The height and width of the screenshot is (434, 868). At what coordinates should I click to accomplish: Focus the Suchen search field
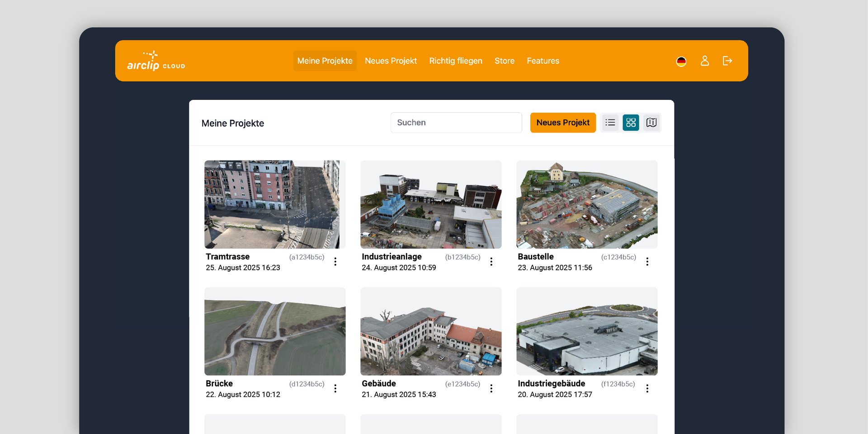tap(456, 123)
